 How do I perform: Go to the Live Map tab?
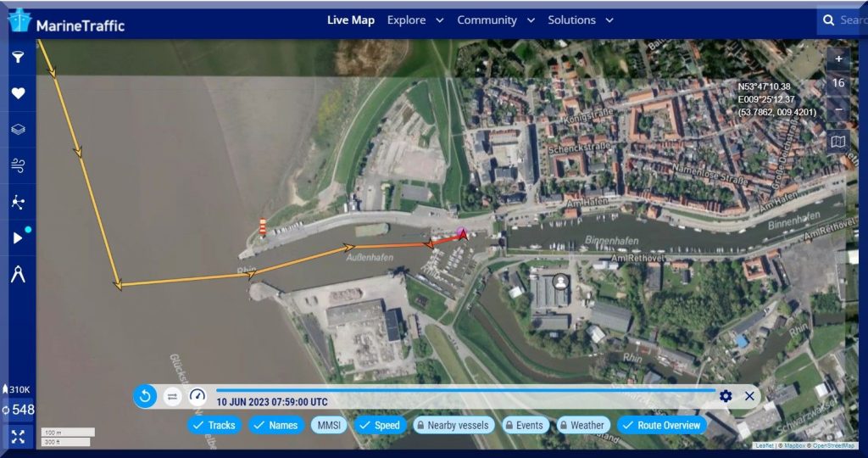pos(351,20)
